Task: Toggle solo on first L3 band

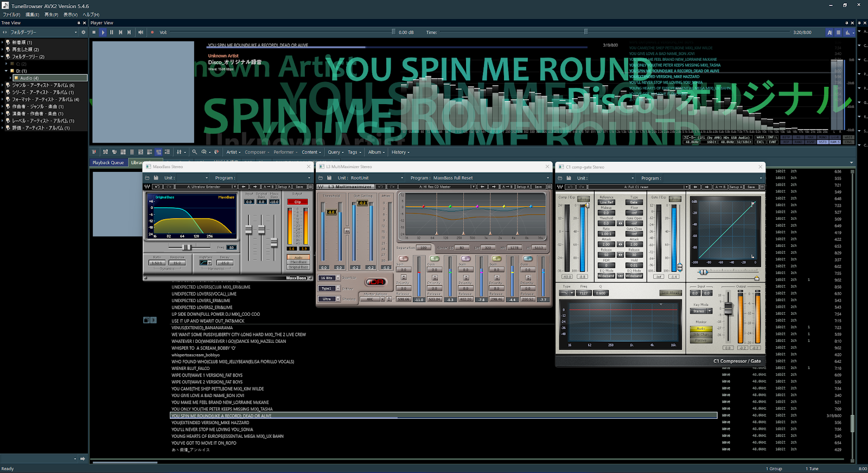Action: click(403, 259)
